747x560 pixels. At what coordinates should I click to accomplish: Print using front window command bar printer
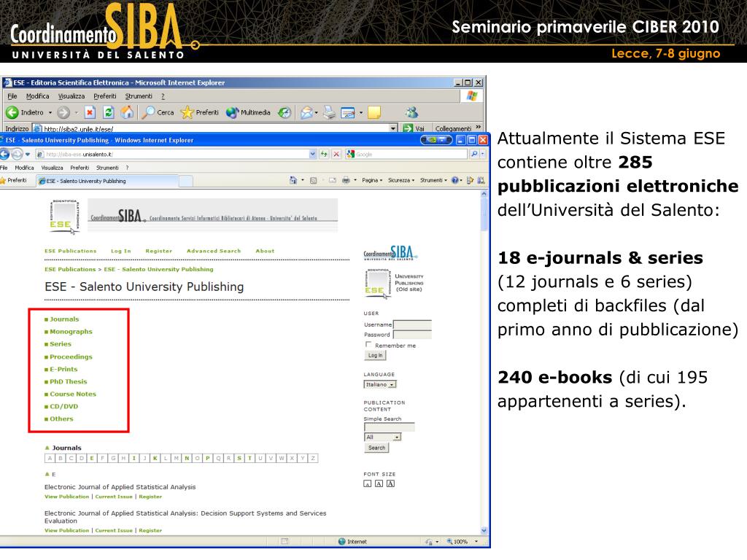(x=346, y=180)
